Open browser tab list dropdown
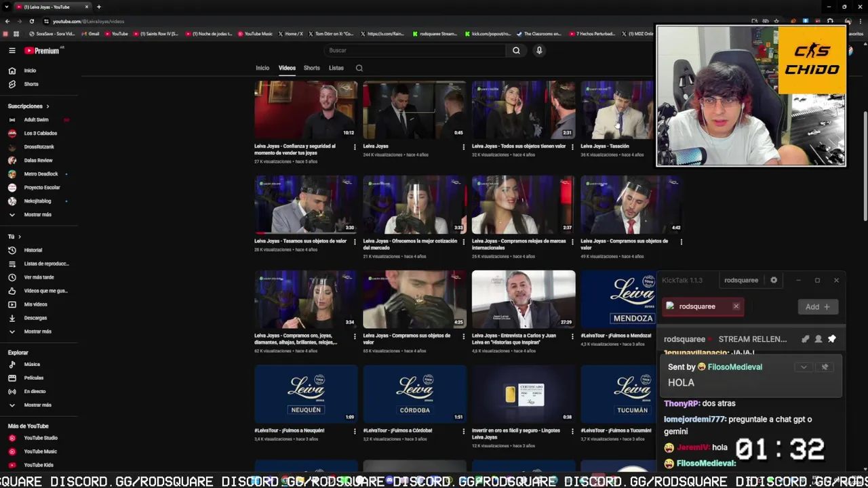This screenshot has height=488, width=868. [7, 7]
